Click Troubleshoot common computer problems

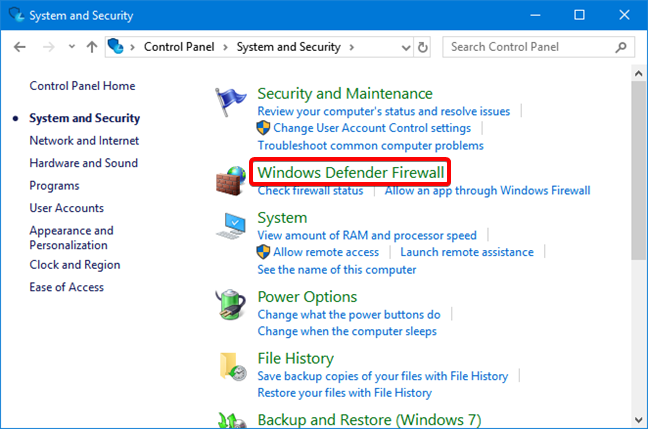click(370, 145)
